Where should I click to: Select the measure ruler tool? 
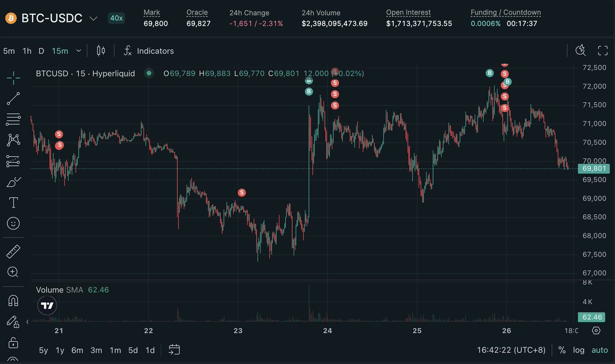pyautogui.click(x=13, y=251)
